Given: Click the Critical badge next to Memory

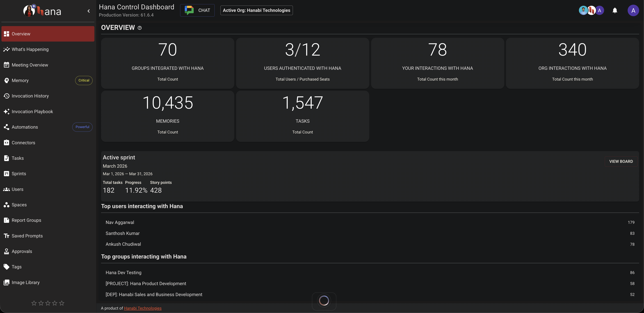Looking at the screenshot, I should [83, 80].
